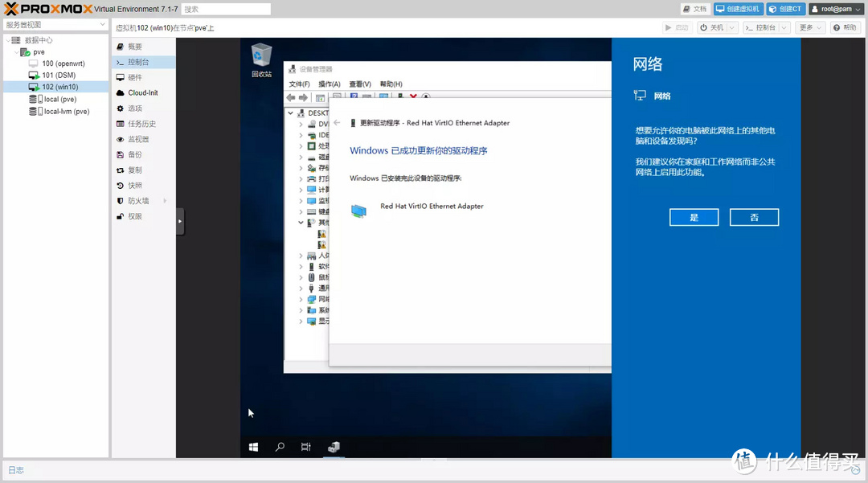Screen dimensions: 868x483
Task: Click the 帮助 help button
Action: click(x=845, y=27)
